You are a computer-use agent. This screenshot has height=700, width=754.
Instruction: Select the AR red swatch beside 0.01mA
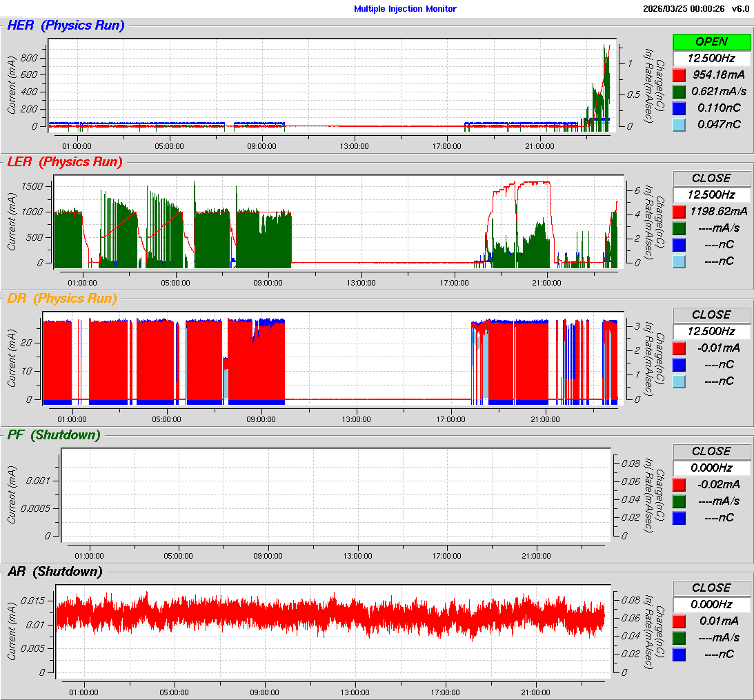pos(679,621)
